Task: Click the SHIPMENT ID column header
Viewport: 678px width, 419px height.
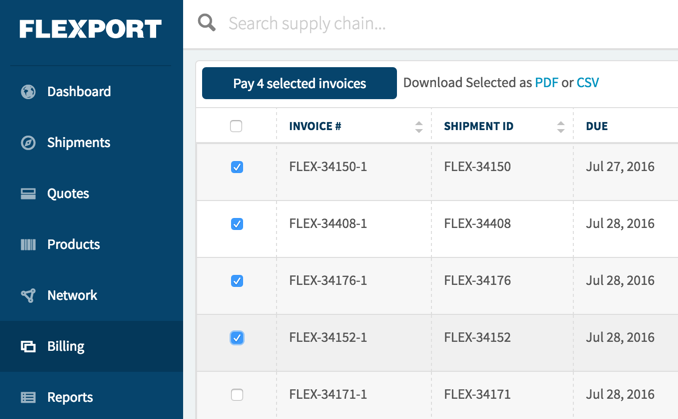Action: tap(479, 126)
